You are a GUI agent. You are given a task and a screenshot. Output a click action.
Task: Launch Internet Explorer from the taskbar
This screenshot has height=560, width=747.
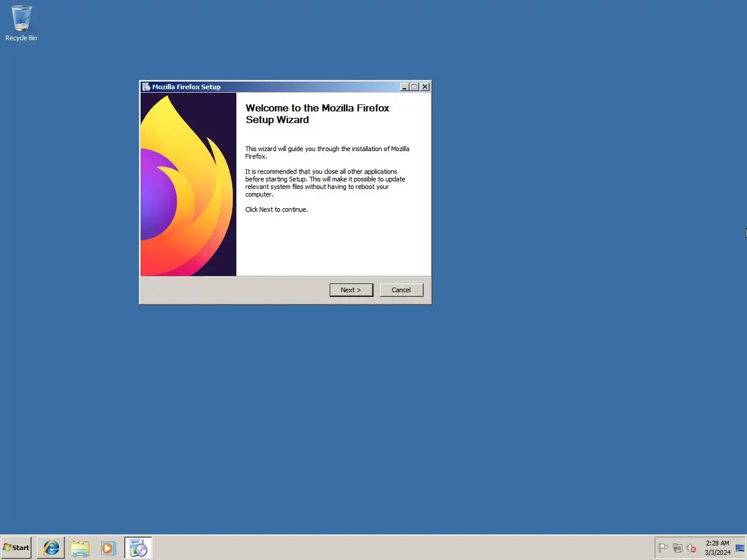click(51, 548)
